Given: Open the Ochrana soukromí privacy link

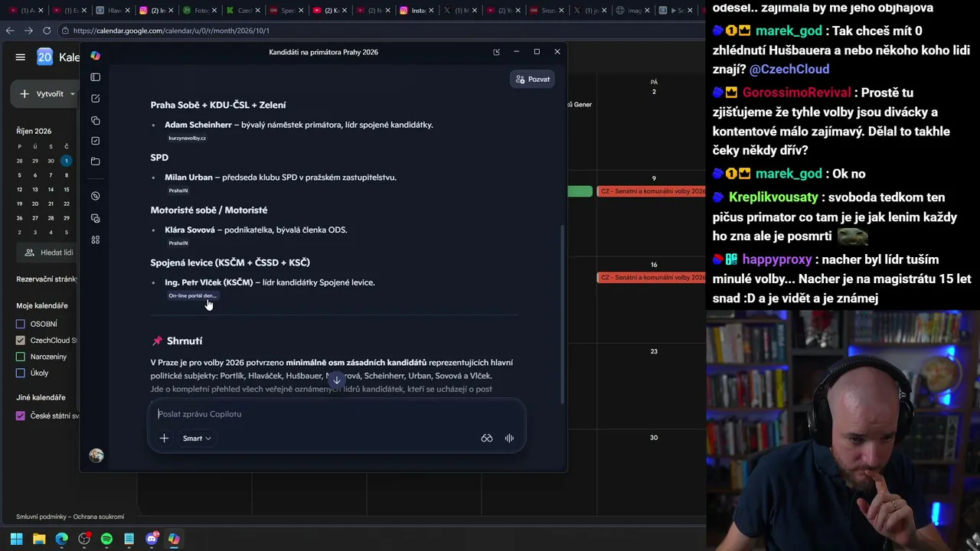Looking at the screenshot, I should click(x=99, y=517).
